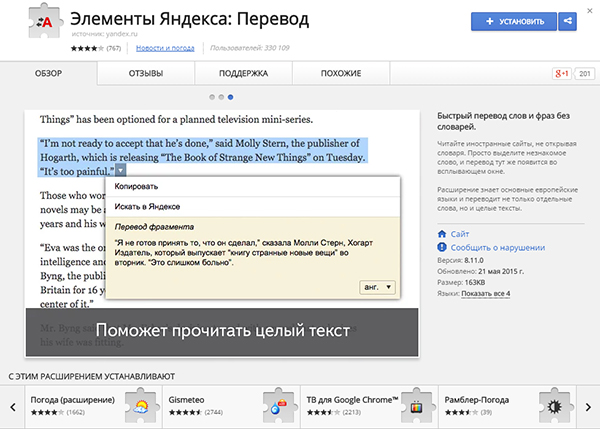This screenshot has height=429, width=600.
Task: Click the Быстрый перевод слов и фраз heading
Action: (x=504, y=121)
